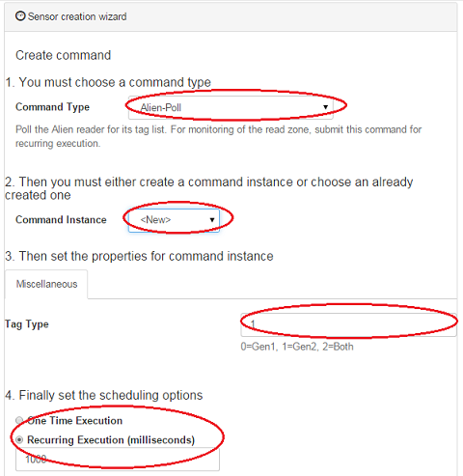
Task: Click the recurring interval field containing 1000
Action: pyautogui.click(x=118, y=460)
